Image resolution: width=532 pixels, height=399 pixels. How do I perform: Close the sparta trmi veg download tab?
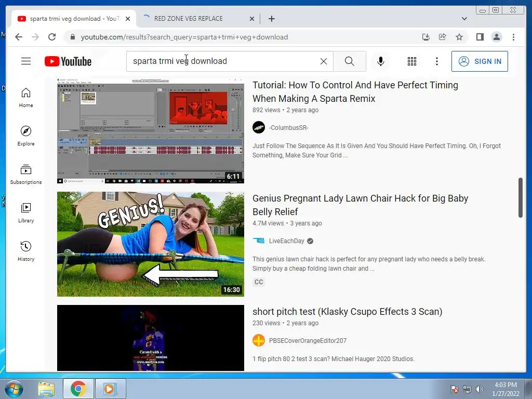(x=128, y=19)
